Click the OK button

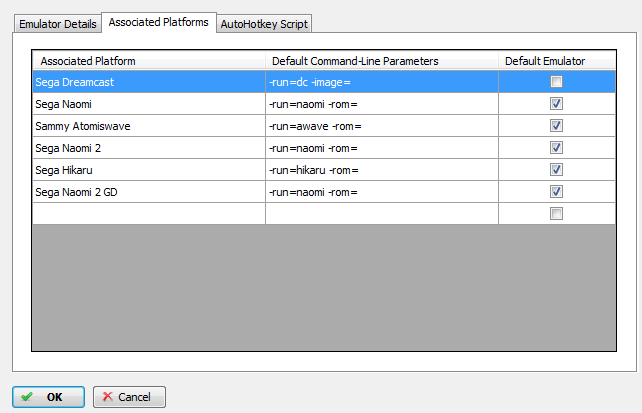pos(48,397)
